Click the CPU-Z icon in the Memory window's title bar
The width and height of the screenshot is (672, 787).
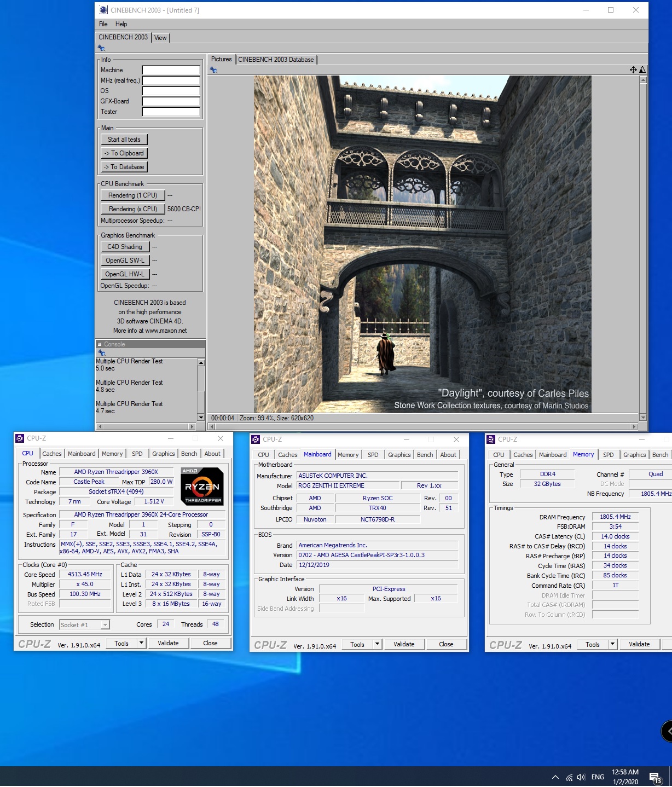[x=491, y=439]
